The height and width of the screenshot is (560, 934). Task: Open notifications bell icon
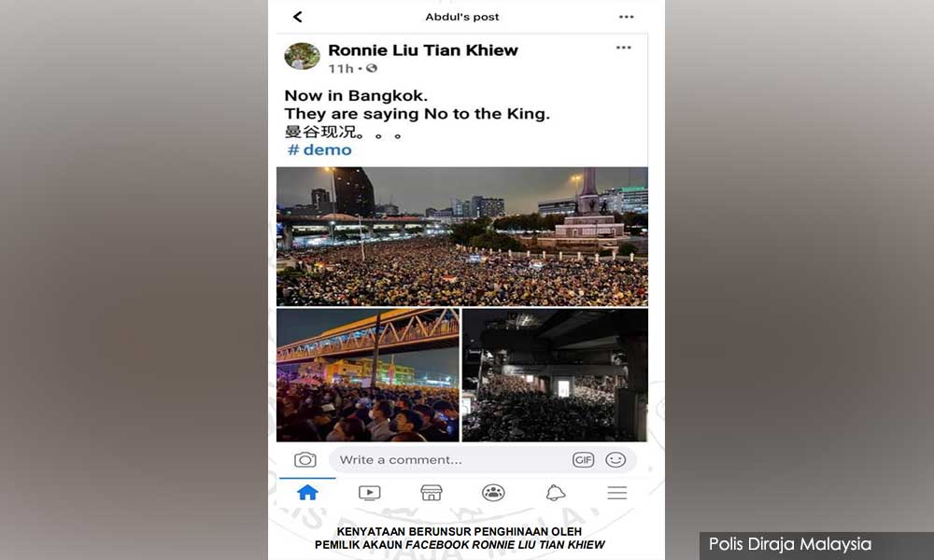pos(555,493)
